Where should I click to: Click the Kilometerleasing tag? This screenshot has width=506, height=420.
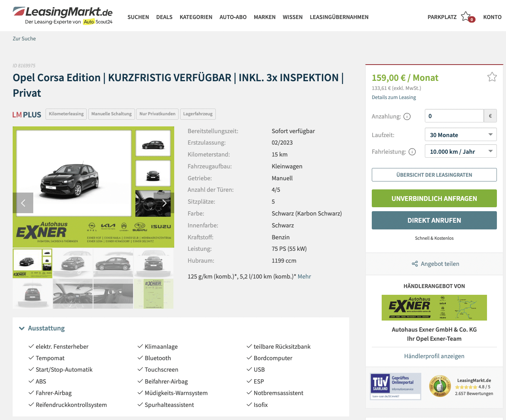click(x=66, y=114)
